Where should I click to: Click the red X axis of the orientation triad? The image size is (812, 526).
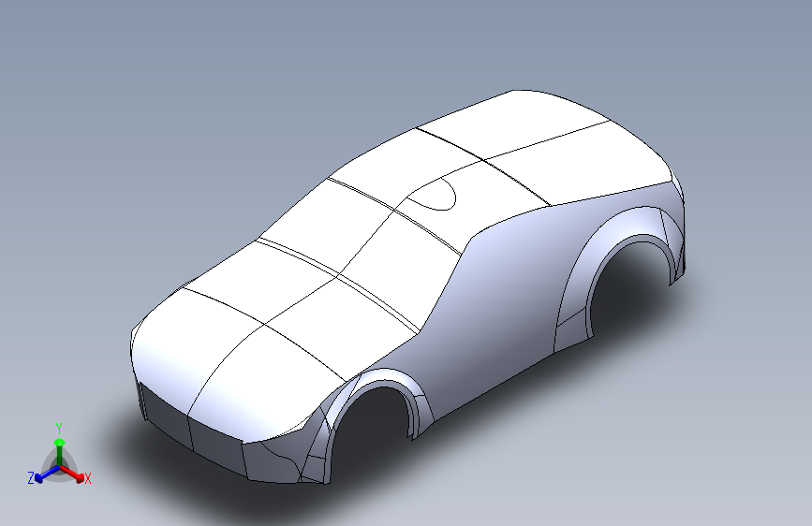coord(75,475)
